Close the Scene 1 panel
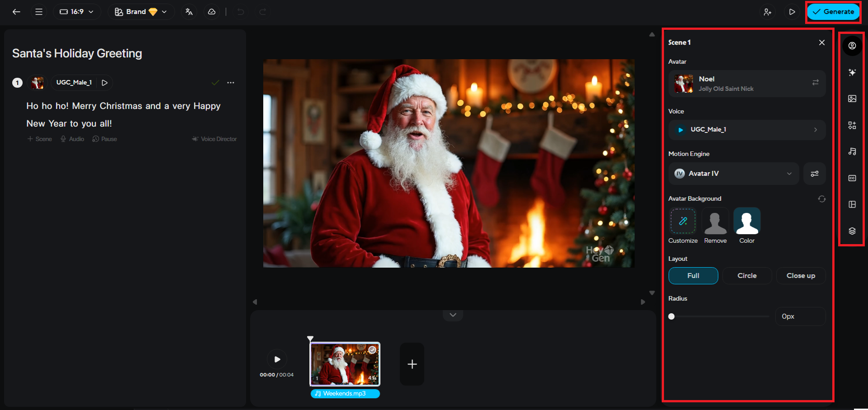Viewport: 868px width, 410px height. coord(822,42)
